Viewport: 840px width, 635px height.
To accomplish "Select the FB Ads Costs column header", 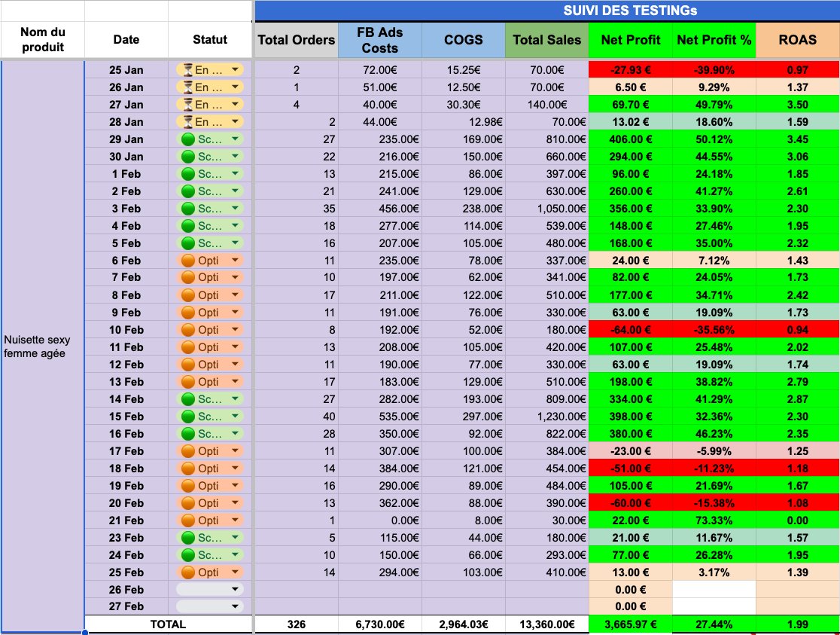I will point(380,40).
